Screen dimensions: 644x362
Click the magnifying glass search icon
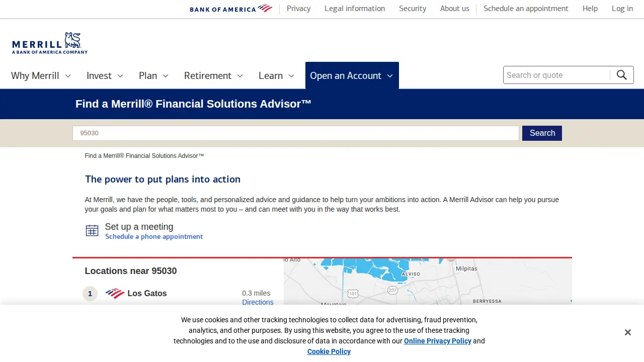click(x=622, y=75)
